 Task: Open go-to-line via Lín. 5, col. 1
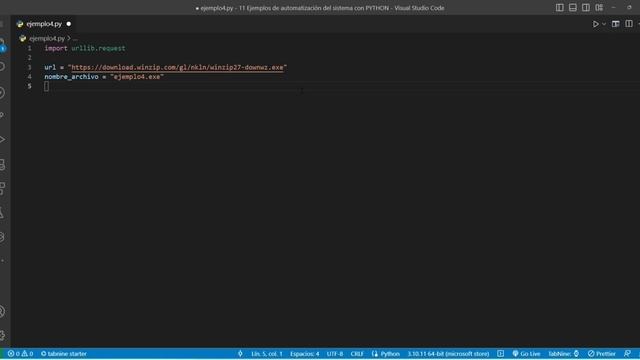(267, 354)
